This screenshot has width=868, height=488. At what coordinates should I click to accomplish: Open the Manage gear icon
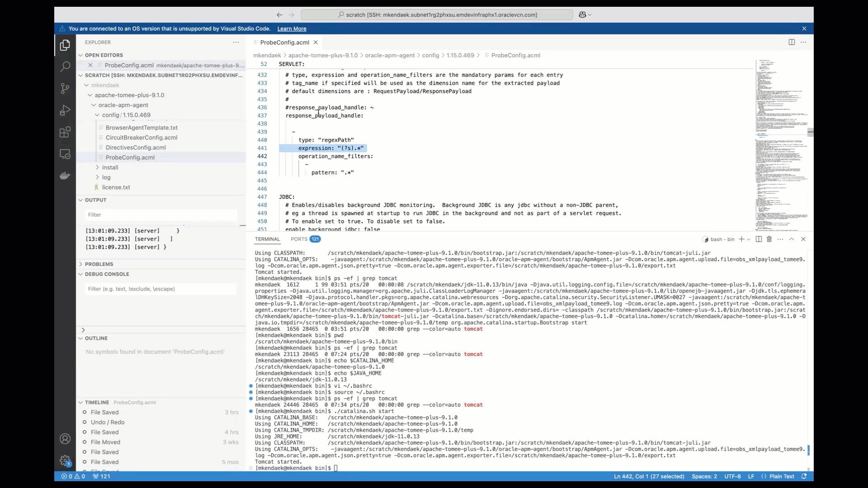[65, 460]
